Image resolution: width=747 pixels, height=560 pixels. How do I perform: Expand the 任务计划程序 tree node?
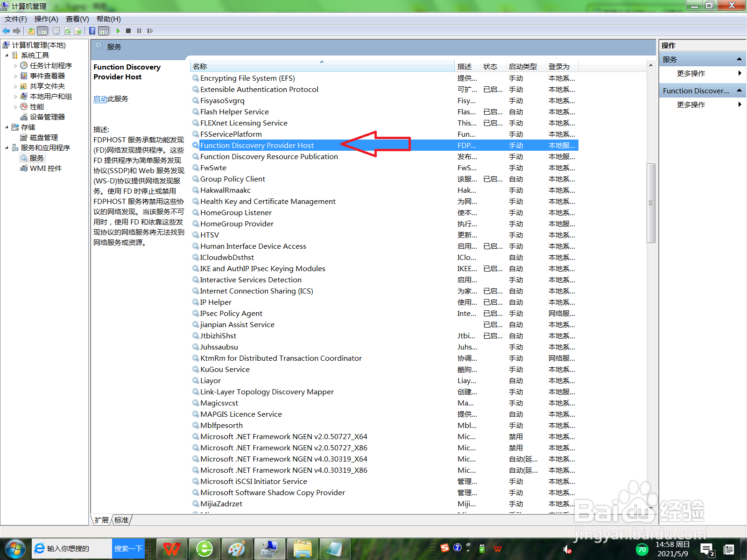click(x=15, y=66)
